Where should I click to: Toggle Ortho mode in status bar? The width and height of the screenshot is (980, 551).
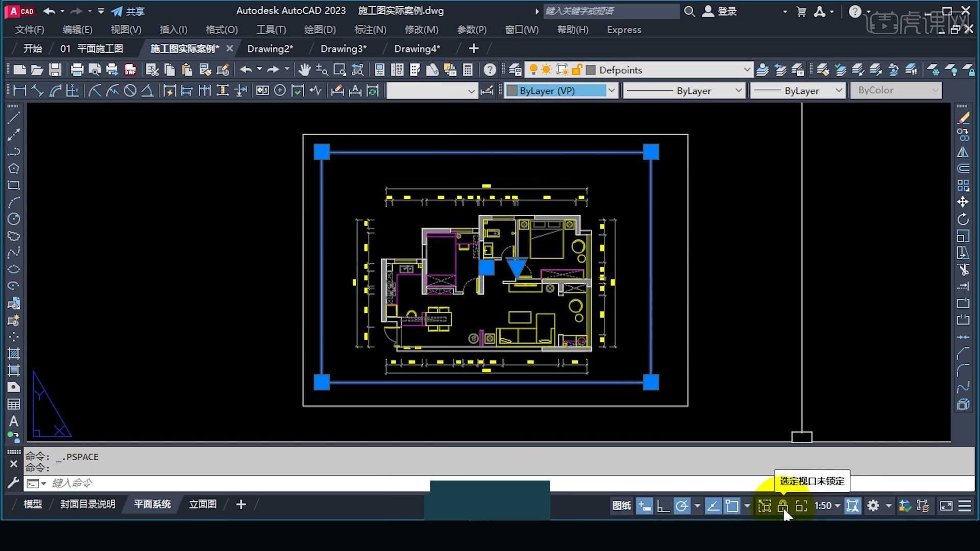point(663,506)
